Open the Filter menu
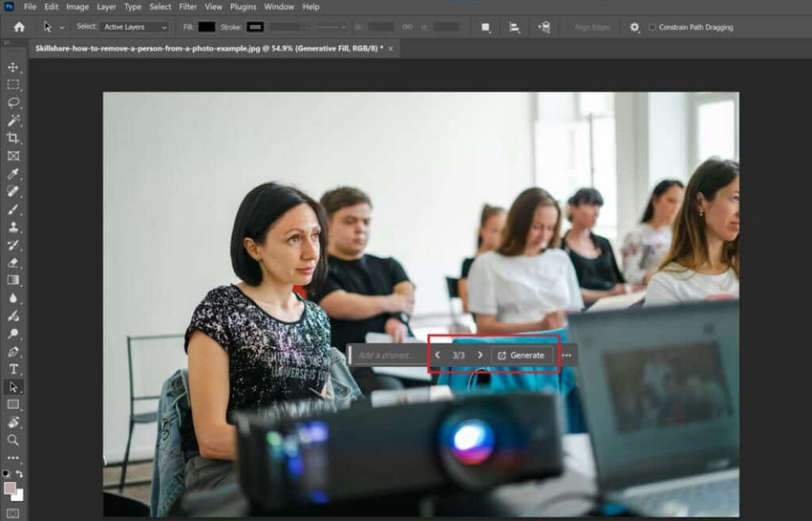This screenshot has height=521, width=812. tap(187, 7)
